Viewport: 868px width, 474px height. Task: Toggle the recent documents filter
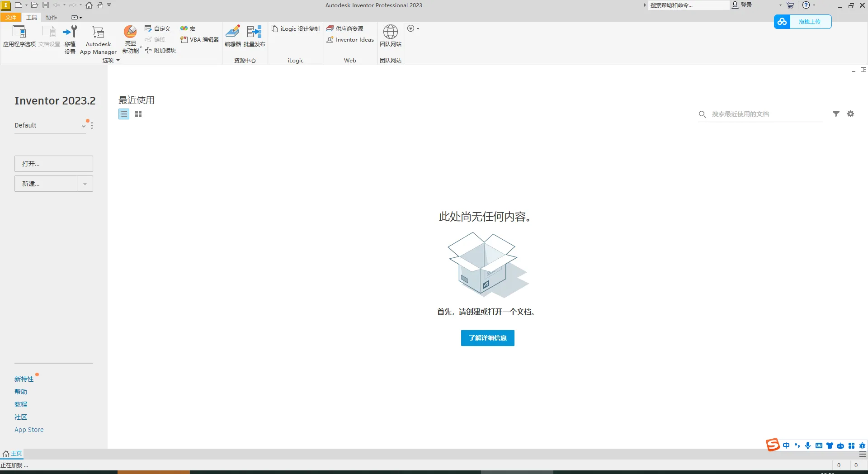pyautogui.click(x=836, y=114)
